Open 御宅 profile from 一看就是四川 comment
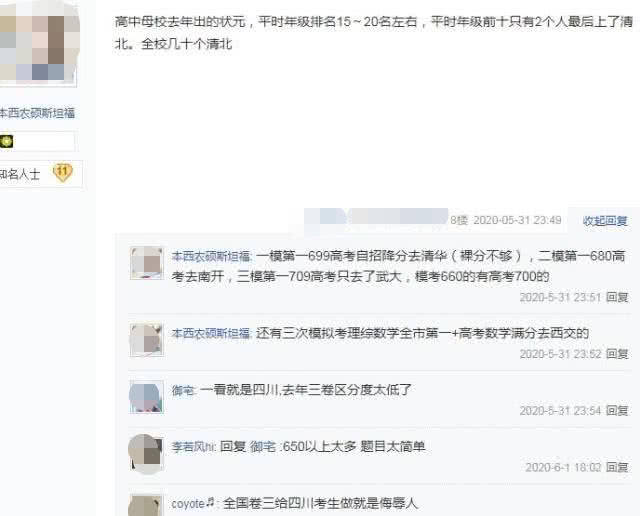This screenshot has width=640, height=516. (183, 390)
